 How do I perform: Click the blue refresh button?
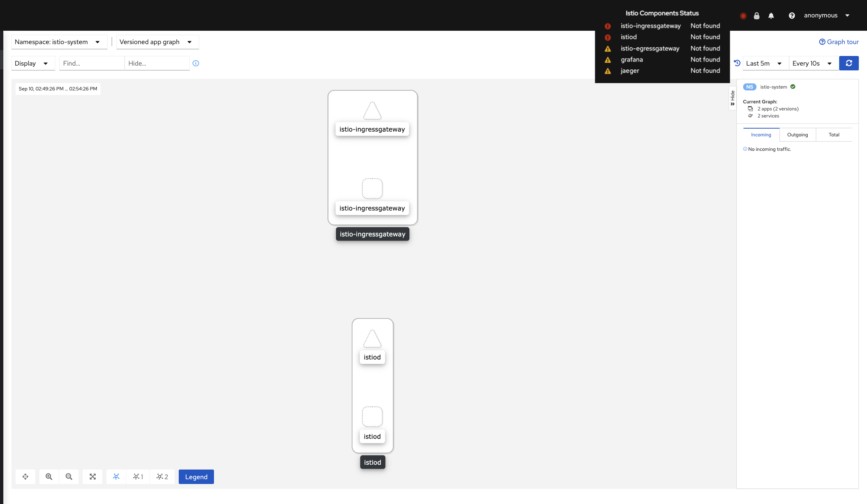(848, 63)
